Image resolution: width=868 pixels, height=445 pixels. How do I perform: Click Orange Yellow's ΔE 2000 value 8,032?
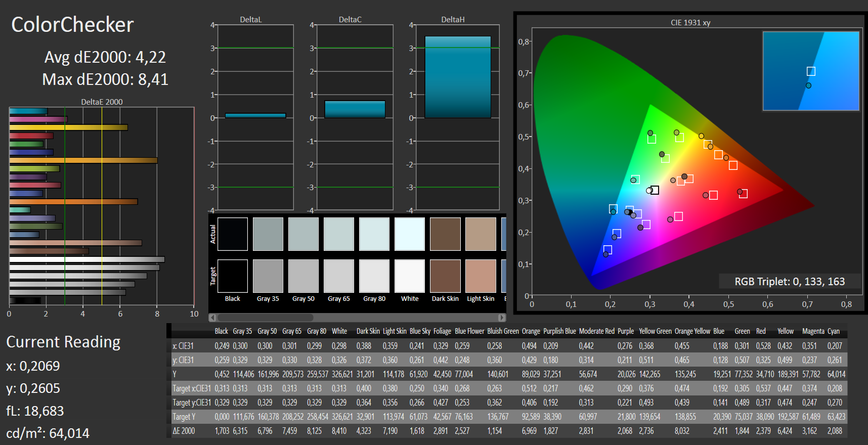click(682, 431)
